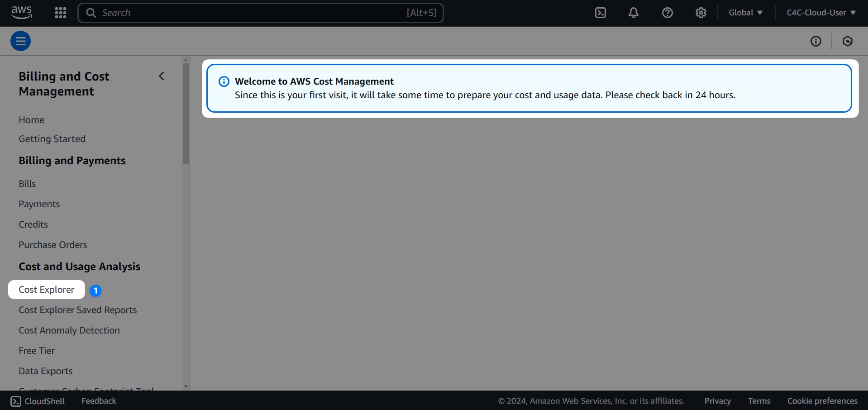The width and height of the screenshot is (868, 410).
Task: Click the Cost and Usage Analysis heading
Action: pyautogui.click(x=80, y=267)
